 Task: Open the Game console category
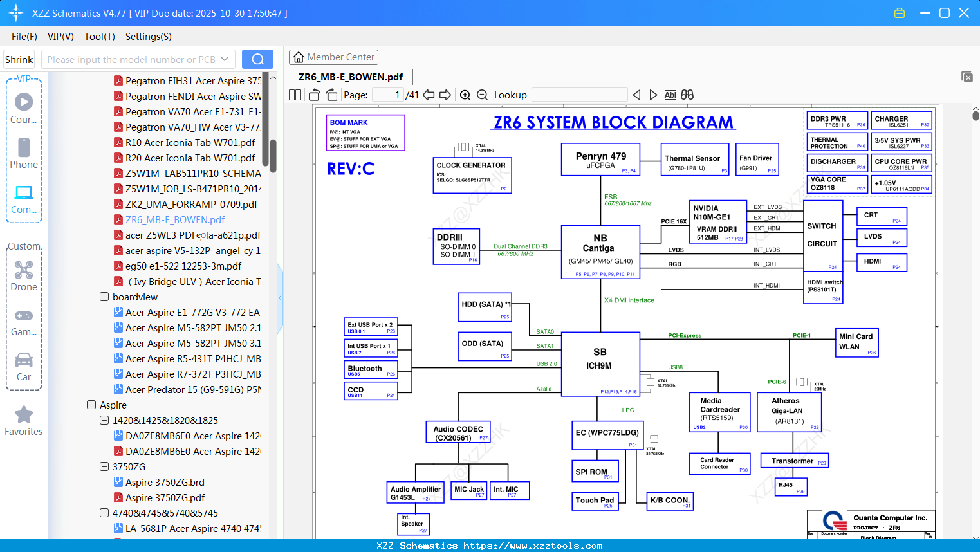(x=24, y=322)
